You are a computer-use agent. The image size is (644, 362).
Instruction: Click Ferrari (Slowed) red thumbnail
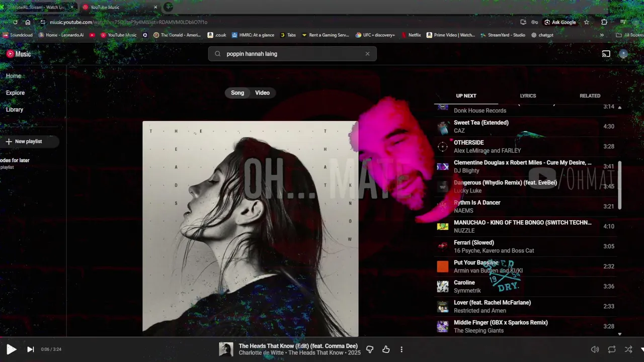click(443, 246)
